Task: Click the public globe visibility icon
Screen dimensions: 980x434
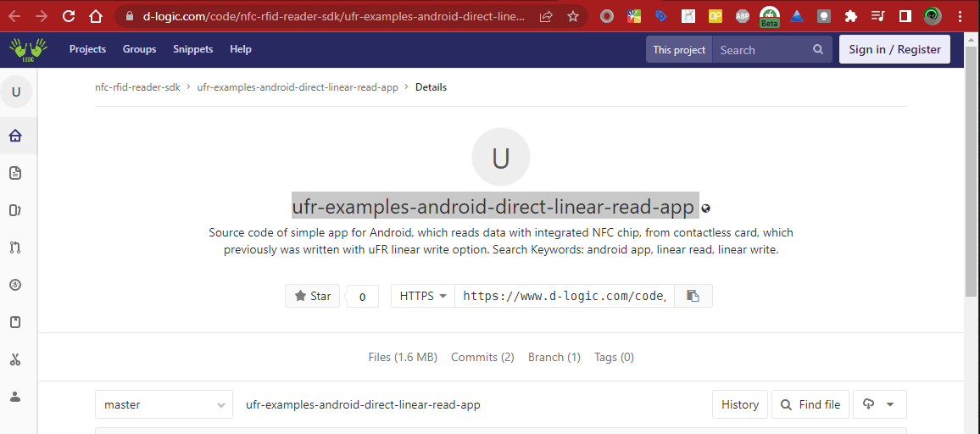Action: 706,209
